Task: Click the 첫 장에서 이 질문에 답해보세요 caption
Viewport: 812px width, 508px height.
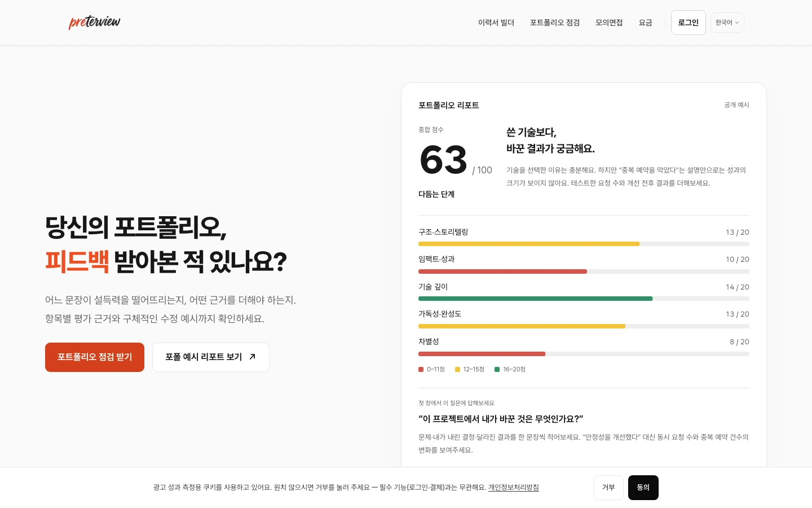Action: (456, 403)
